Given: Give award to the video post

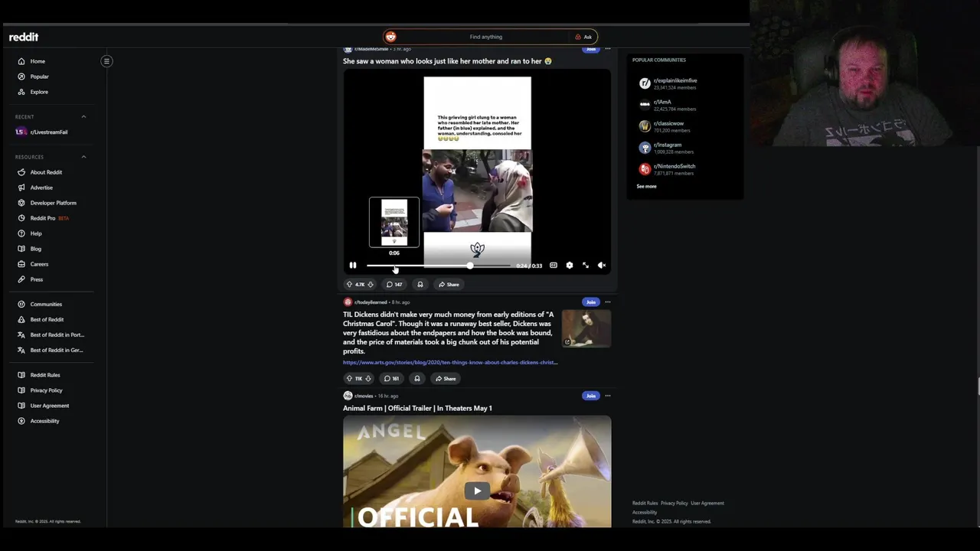Looking at the screenshot, I should pyautogui.click(x=420, y=285).
